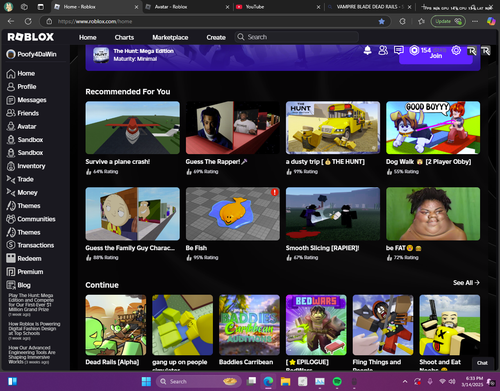500x391 pixels.
Task: Open Blog in the sidebar
Action: tap(19, 285)
